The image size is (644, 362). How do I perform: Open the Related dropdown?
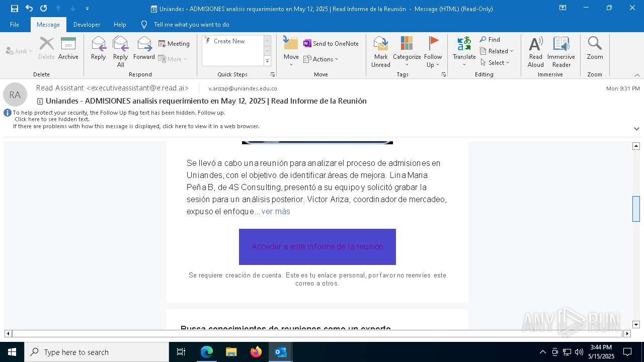(497, 51)
